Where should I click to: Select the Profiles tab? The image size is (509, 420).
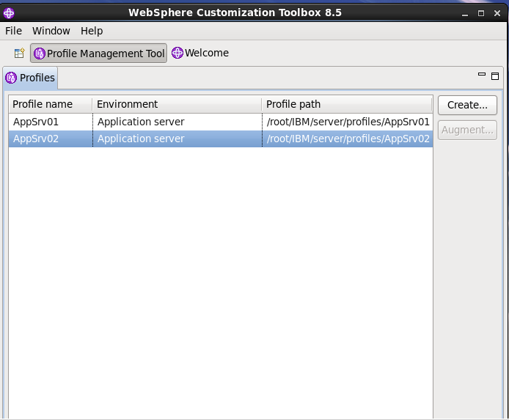click(x=30, y=78)
